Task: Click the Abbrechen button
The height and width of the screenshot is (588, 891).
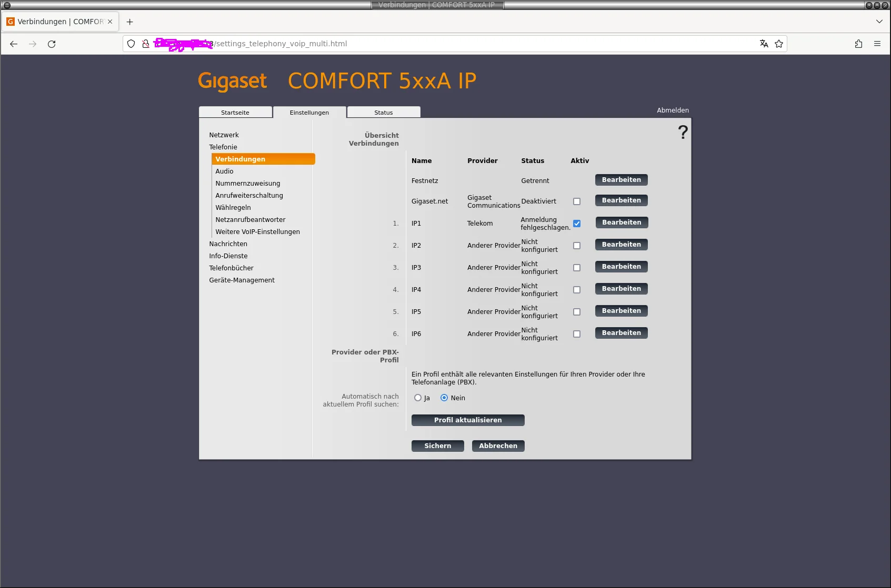Action: [498, 446]
